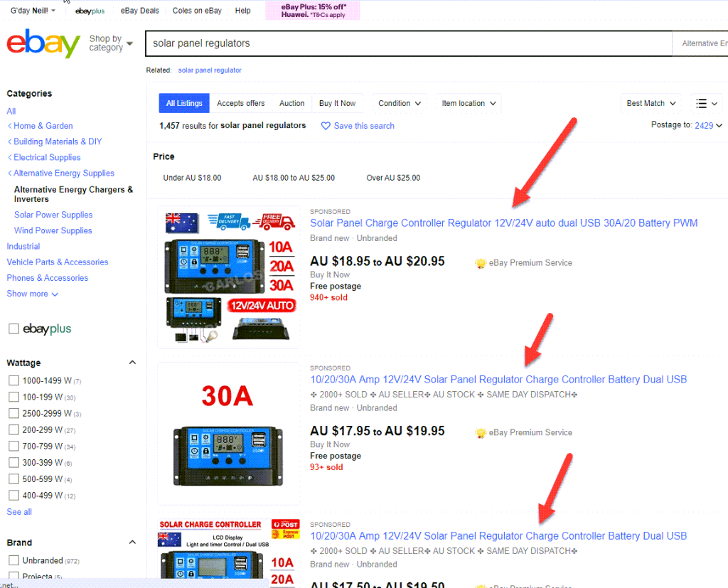Screen dimensions: 728x588
Task: Open the Industrial category
Action: (x=23, y=247)
